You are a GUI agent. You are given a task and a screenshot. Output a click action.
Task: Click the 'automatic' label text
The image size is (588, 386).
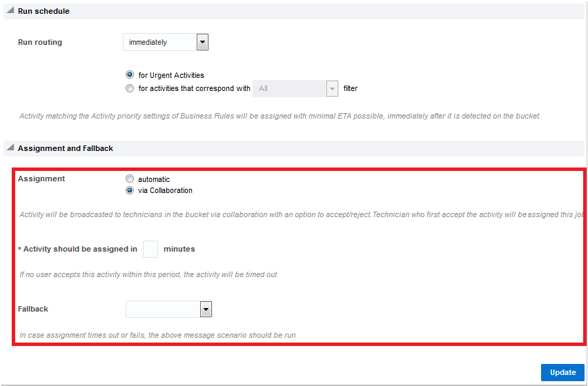(x=154, y=179)
